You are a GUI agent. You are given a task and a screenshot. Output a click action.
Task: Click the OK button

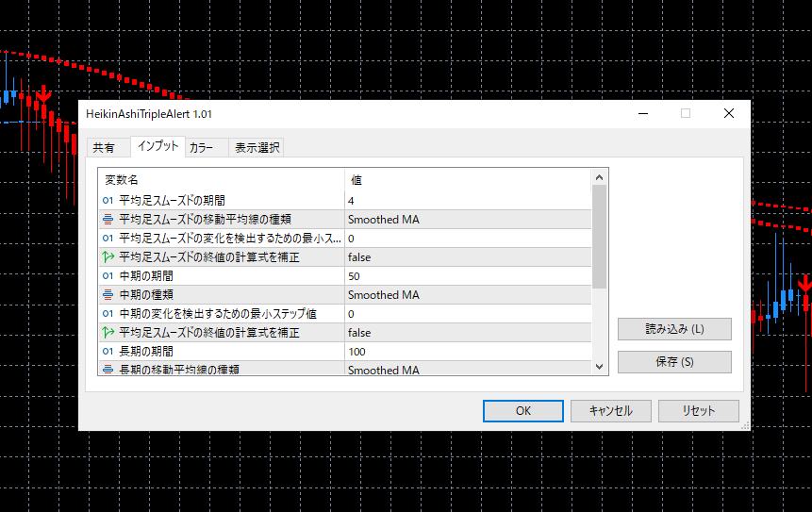coord(523,410)
